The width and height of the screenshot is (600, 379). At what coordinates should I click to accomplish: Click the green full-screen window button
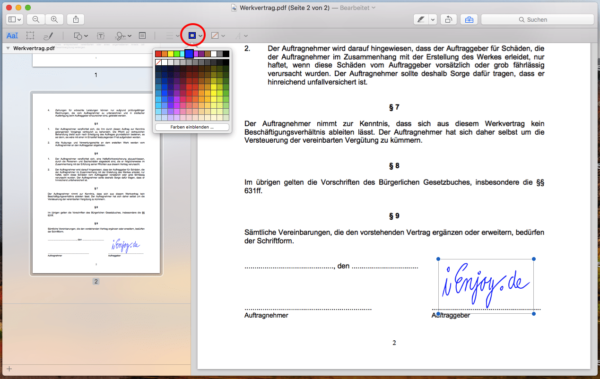point(28,7)
